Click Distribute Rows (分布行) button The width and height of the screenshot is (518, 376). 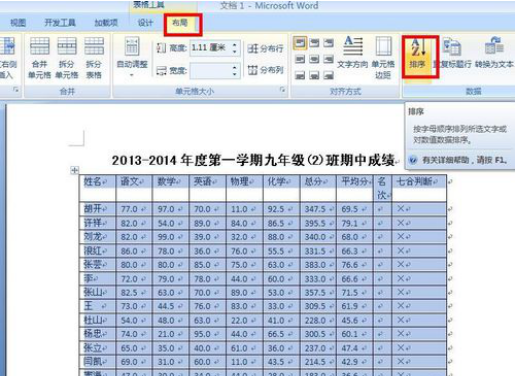click(265, 49)
